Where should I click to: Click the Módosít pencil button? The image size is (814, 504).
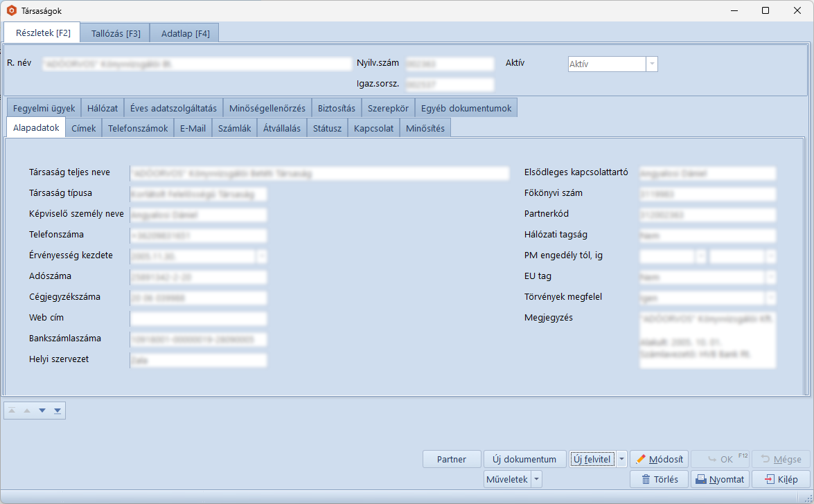tap(659, 459)
